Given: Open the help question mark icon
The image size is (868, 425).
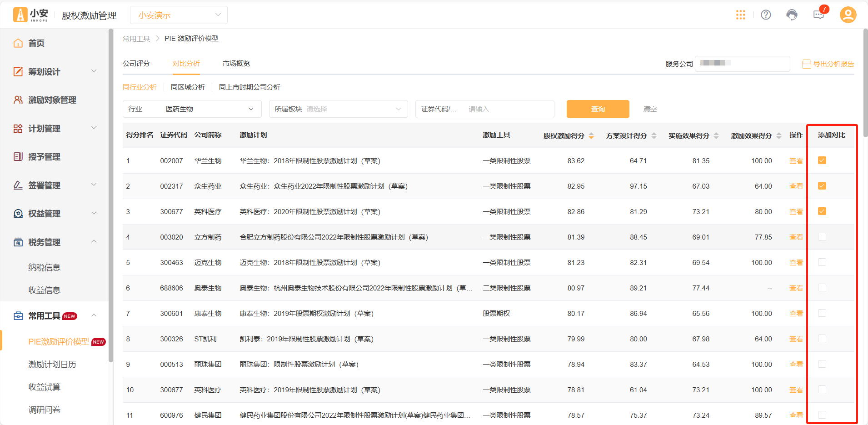Looking at the screenshot, I should pos(766,15).
